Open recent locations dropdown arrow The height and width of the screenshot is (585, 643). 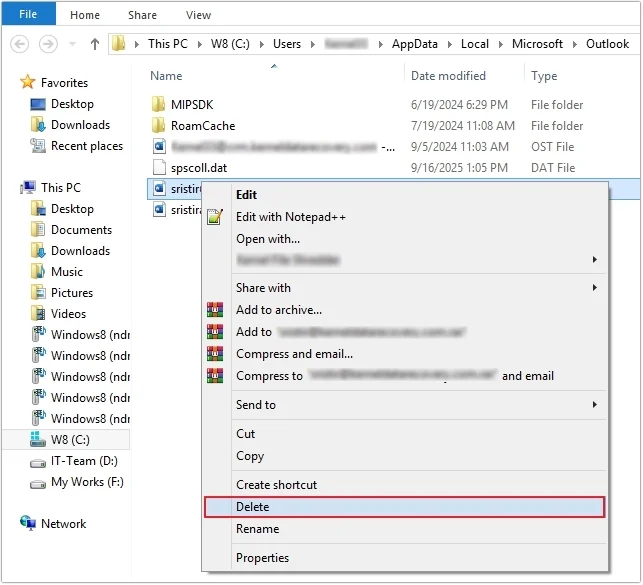click(72, 44)
